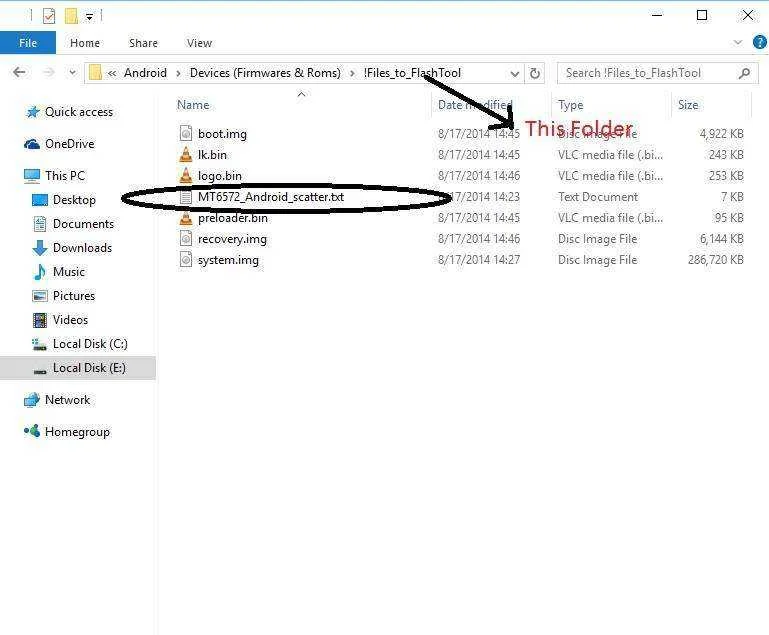Click the Videos filmstrip icon
Viewport: 769px width, 635px height.
point(40,320)
